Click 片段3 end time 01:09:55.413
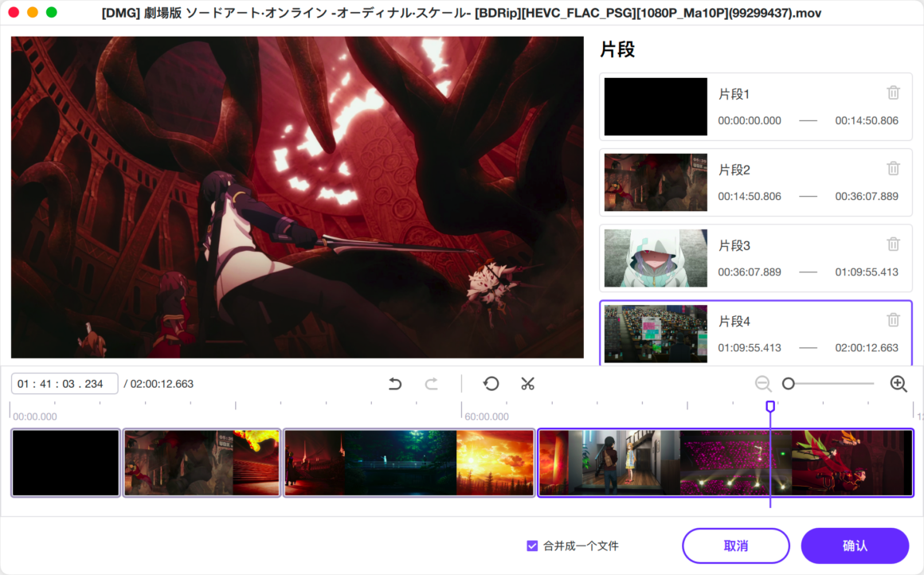The height and width of the screenshot is (575, 924). 867,272
